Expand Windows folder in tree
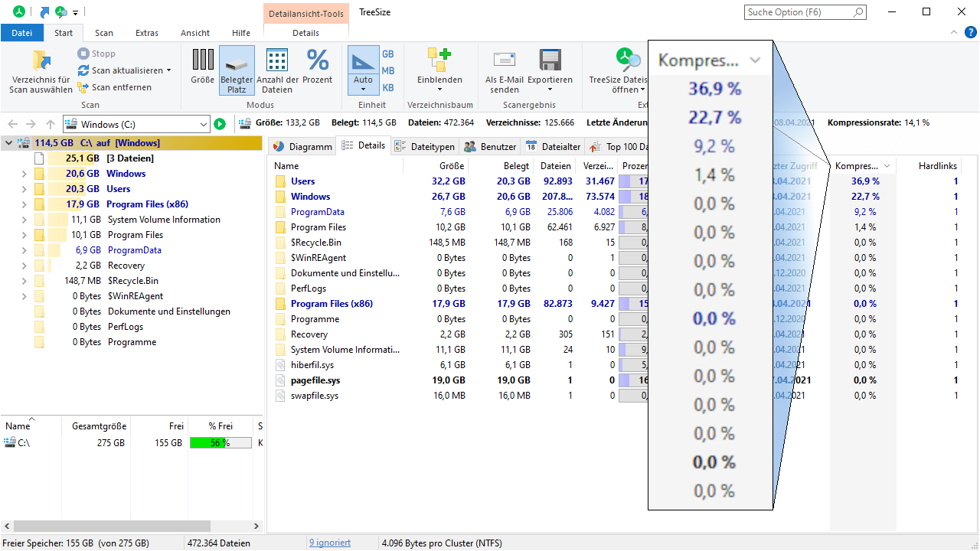This screenshot has width=980, height=551. [x=25, y=174]
